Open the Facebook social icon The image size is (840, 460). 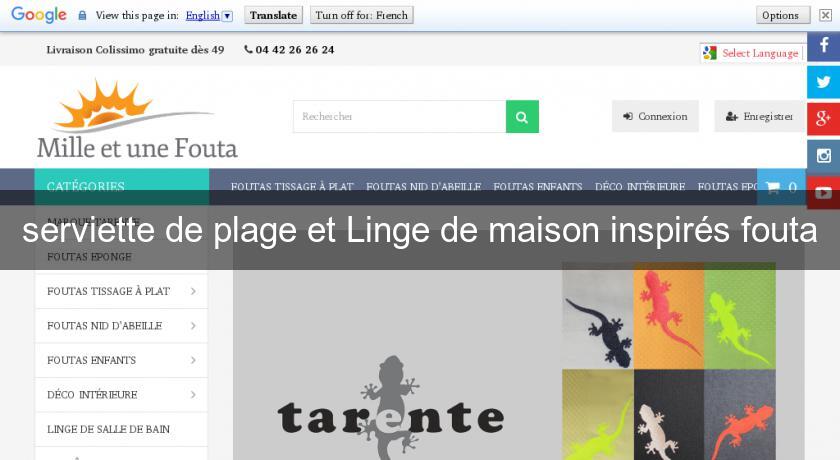coord(823,46)
